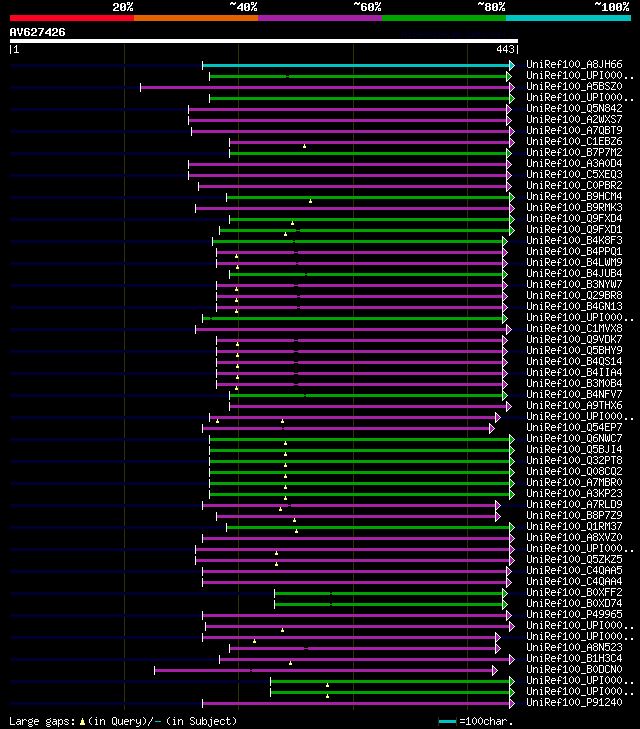Select UniRef100_A9THX6 hit label
Screen dimensions: 640x729
coord(574,405)
